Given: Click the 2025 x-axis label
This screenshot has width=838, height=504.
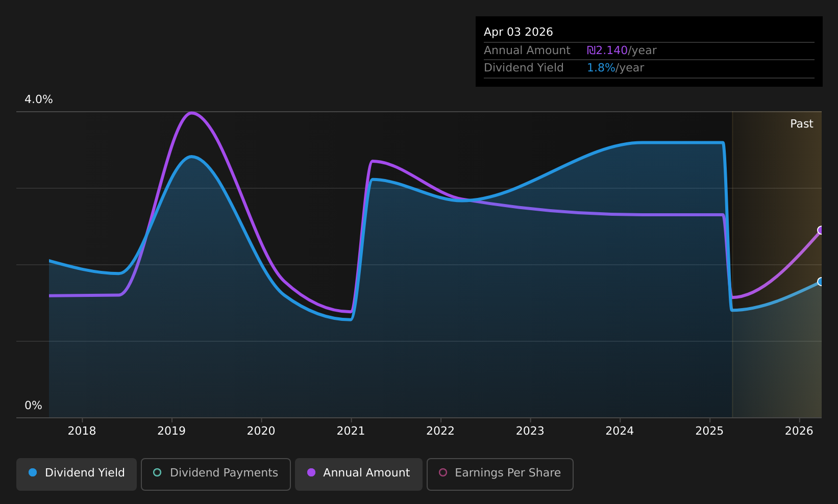Looking at the screenshot, I should click(x=709, y=431).
